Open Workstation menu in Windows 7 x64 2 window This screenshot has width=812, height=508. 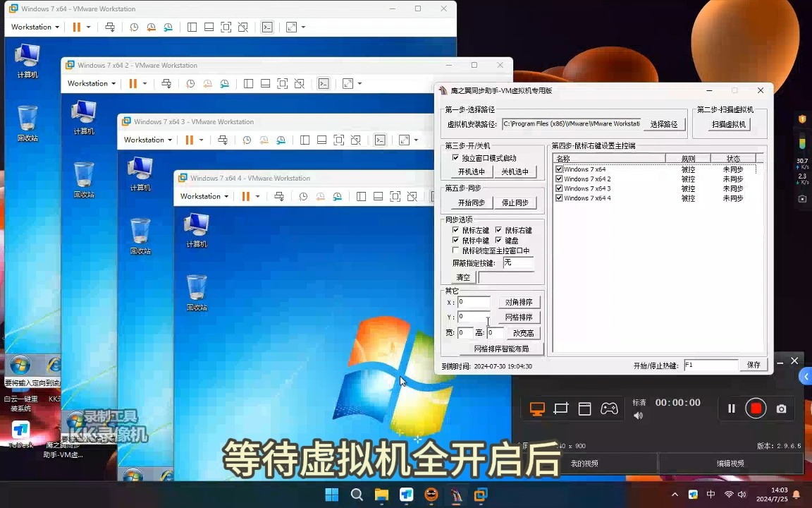92,83
